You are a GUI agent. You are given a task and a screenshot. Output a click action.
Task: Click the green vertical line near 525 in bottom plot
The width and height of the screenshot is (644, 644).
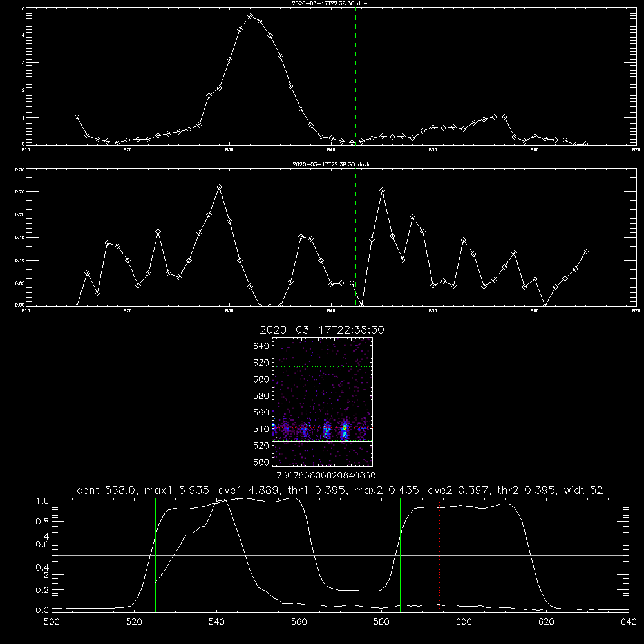pyautogui.click(x=155, y=554)
